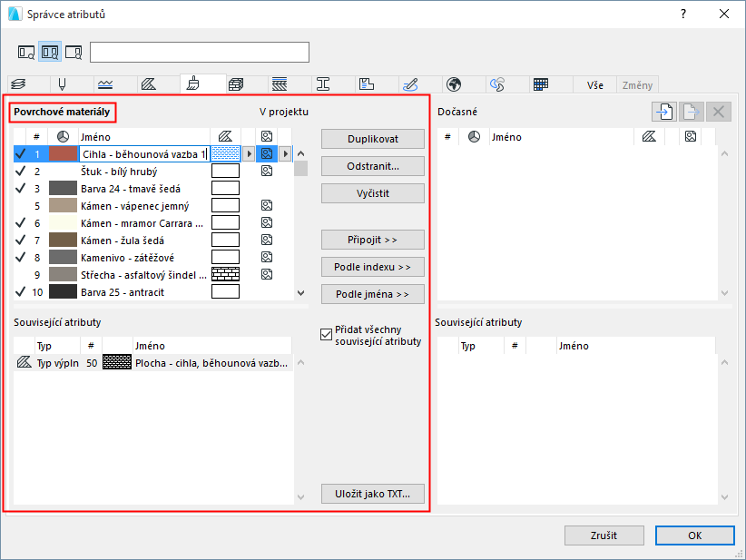The width and height of the screenshot is (746, 560).
Task: Click the Zrušit button
Action: (x=604, y=535)
